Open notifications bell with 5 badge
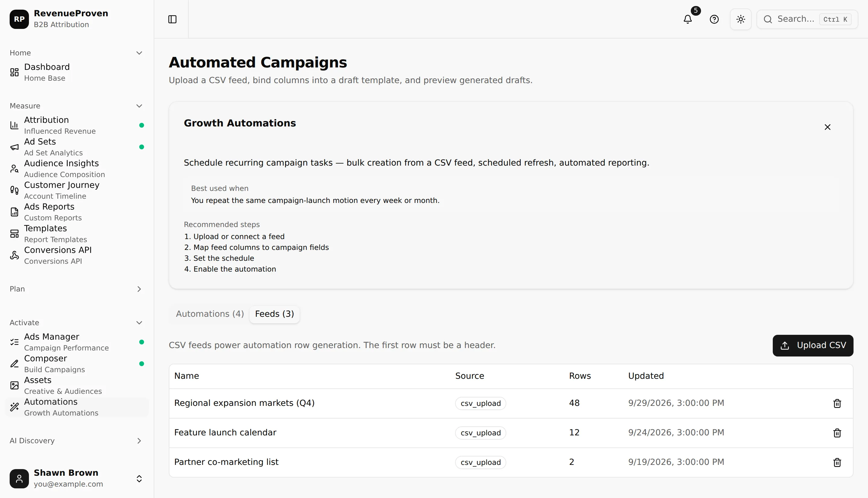The image size is (868, 498). coord(688,19)
